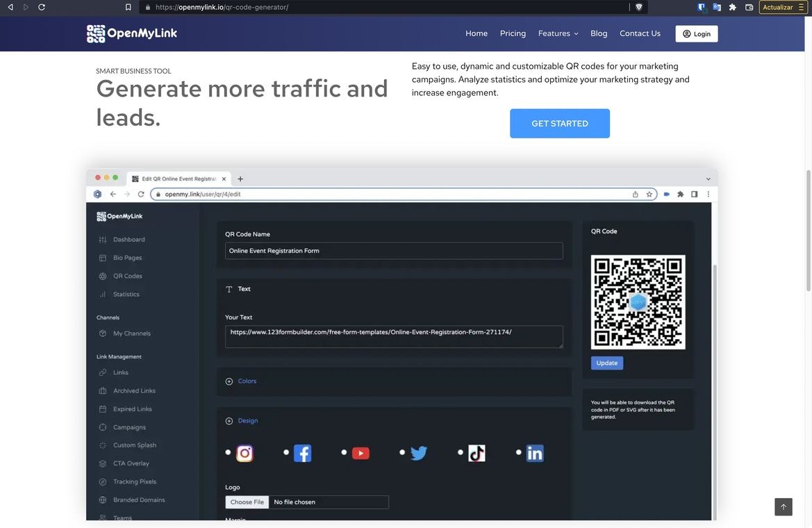The width and height of the screenshot is (812, 528).
Task: Click the inner browser reload icon
Action: pyautogui.click(x=141, y=195)
